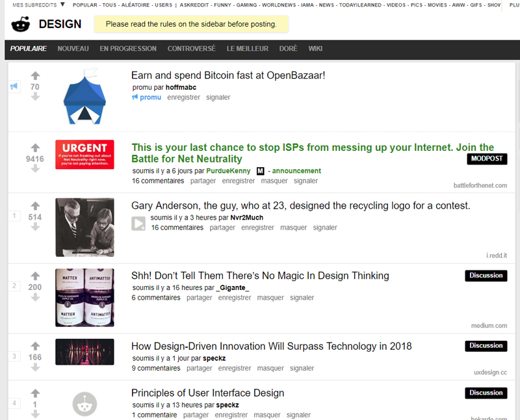Open the Net Neutrality post title

313,153
